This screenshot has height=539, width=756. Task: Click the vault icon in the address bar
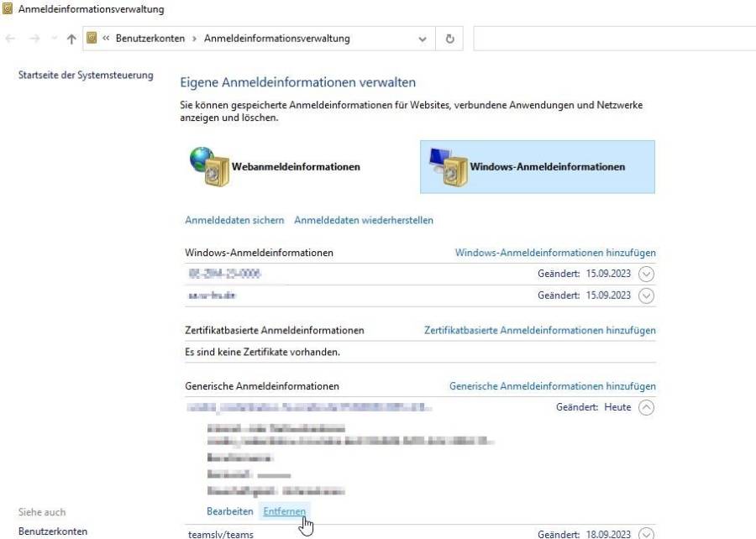(92, 38)
